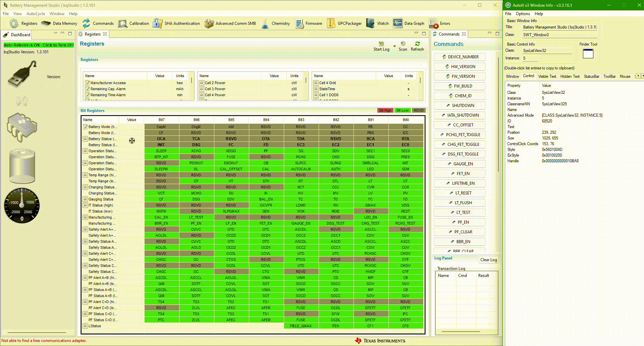
Task: Toggle the lock icon beside Temp Range
Action: [x=85, y=175]
